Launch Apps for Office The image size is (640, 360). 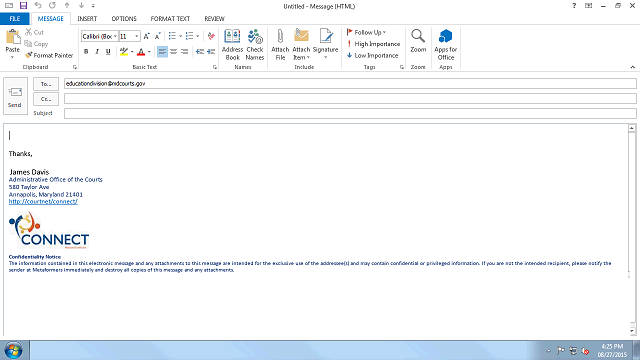click(445, 44)
